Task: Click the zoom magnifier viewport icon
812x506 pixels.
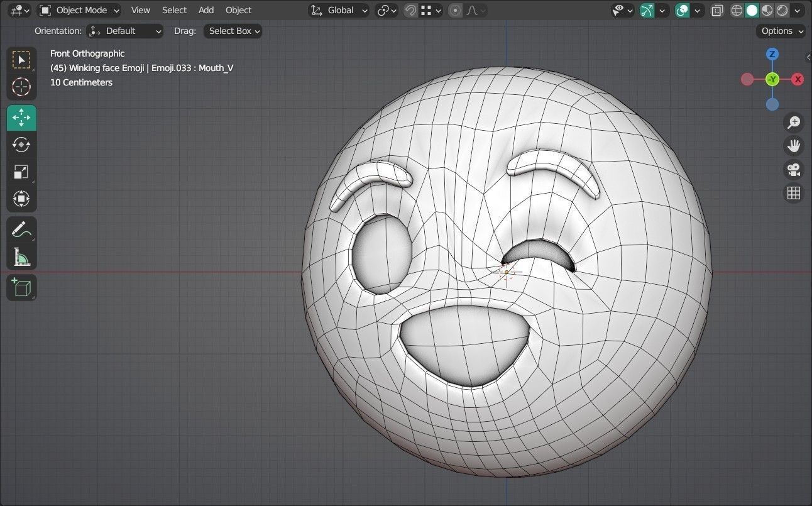Action: pyautogui.click(x=794, y=123)
